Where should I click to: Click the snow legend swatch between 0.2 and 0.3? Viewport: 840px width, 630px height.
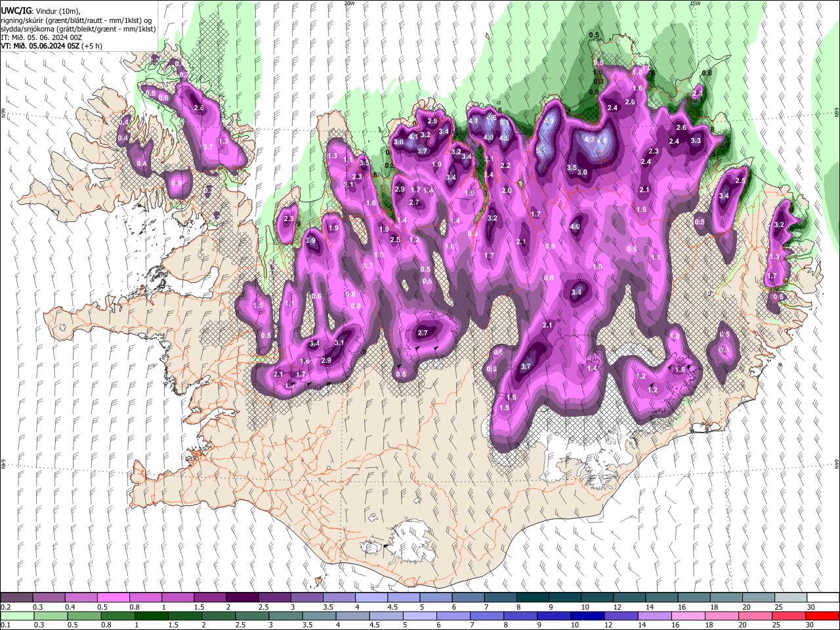click(16, 598)
